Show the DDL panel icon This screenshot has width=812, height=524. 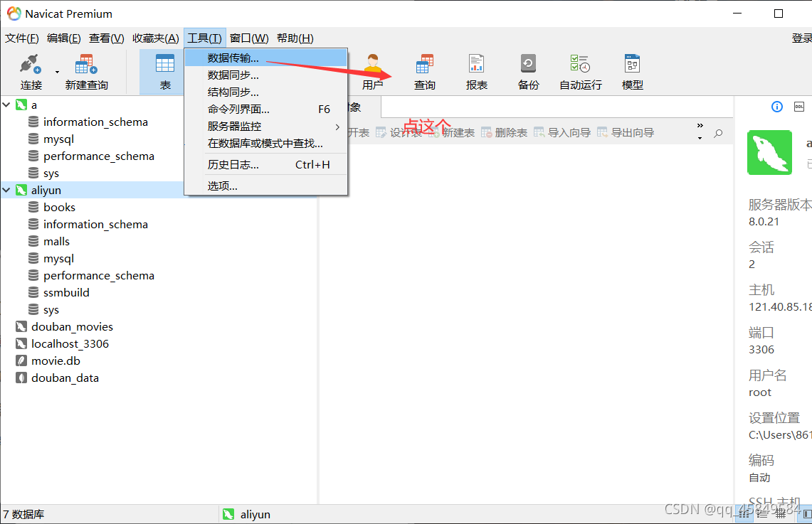click(800, 107)
